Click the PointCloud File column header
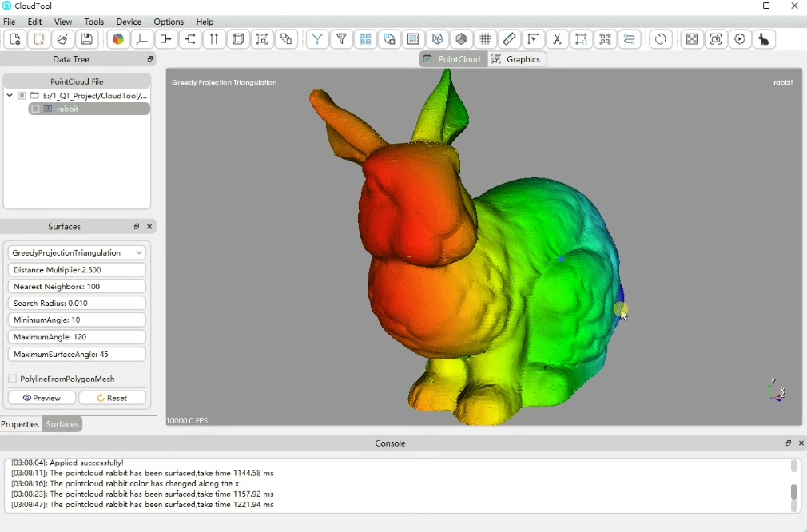The width and height of the screenshot is (807, 532). [77, 81]
